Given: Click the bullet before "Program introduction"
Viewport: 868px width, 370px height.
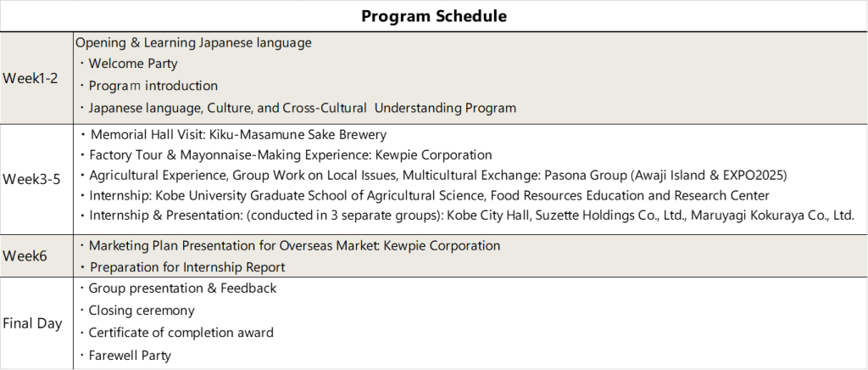Looking at the screenshot, I should 82,86.
